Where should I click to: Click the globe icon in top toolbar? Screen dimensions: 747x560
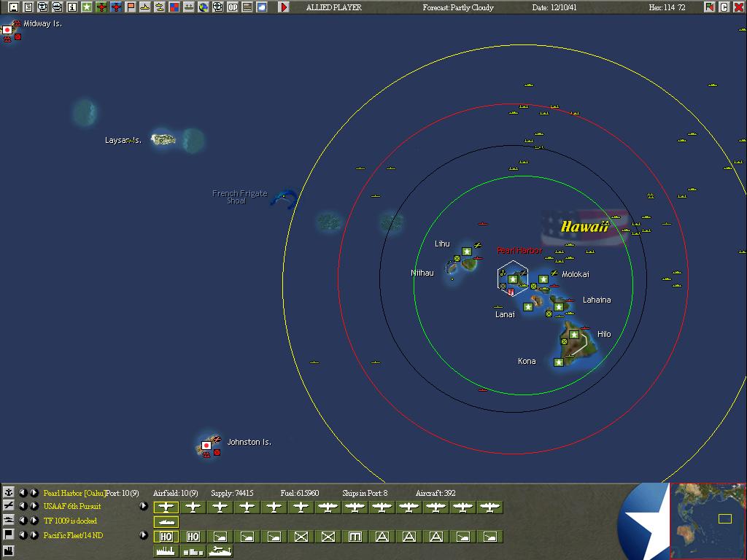tap(204, 7)
